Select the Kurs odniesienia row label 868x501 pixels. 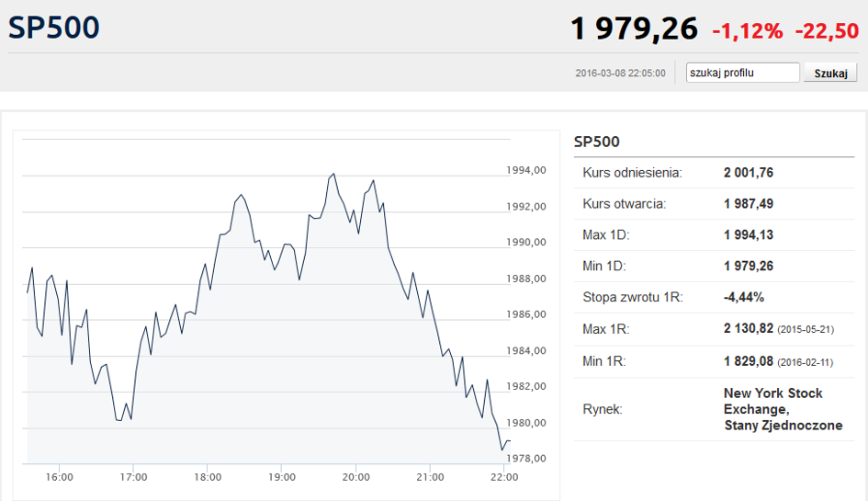[x=632, y=173]
